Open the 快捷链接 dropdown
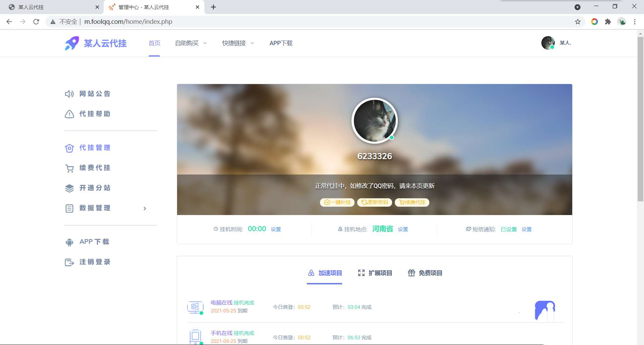The image size is (644, 345). (237, 43)
